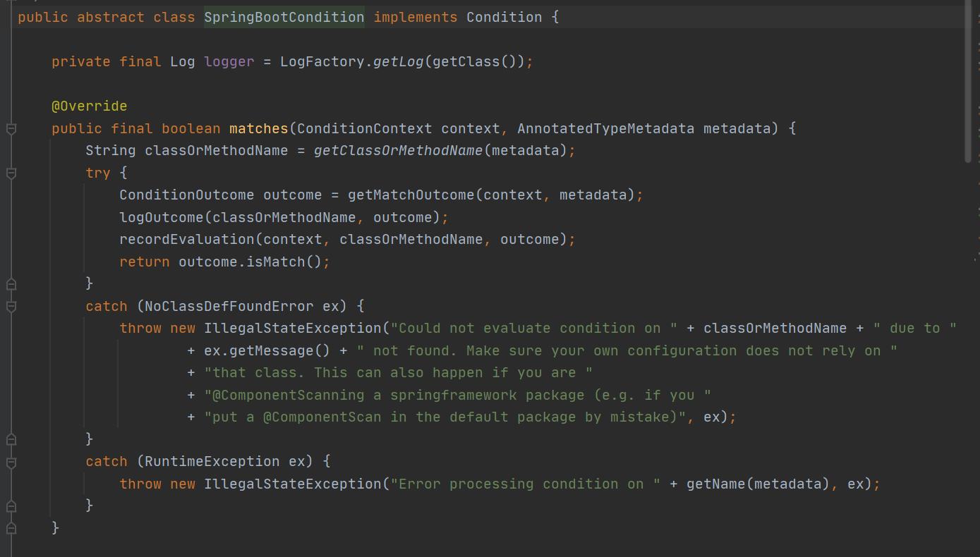Screen dimensions: 980x557
Task: Click the @Override annotation
Action: click(90, 106)
